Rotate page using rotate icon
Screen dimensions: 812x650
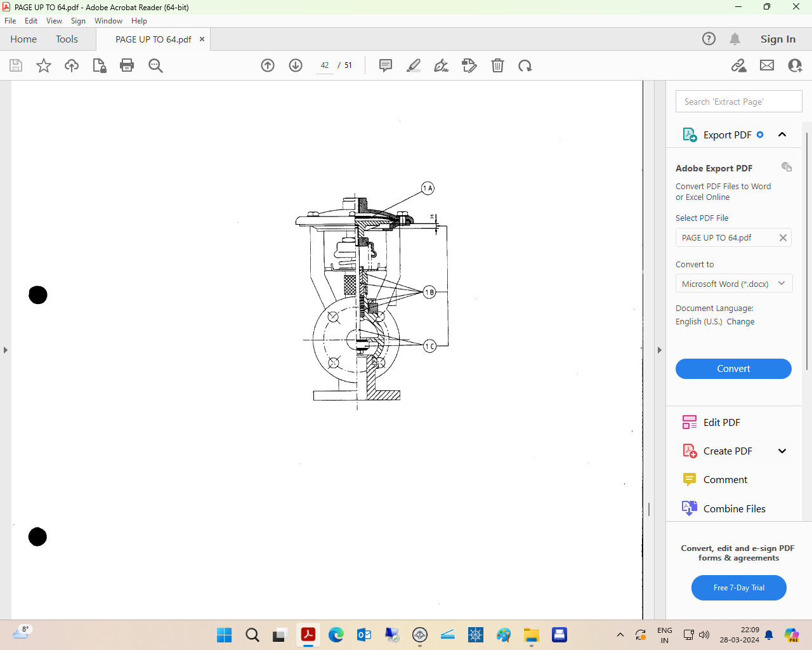525,65
